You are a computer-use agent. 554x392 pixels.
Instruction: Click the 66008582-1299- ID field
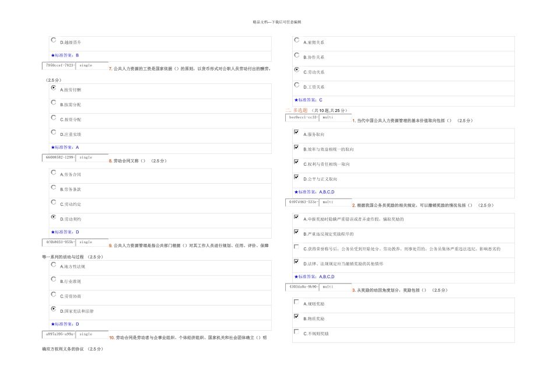tap(59, 157)
